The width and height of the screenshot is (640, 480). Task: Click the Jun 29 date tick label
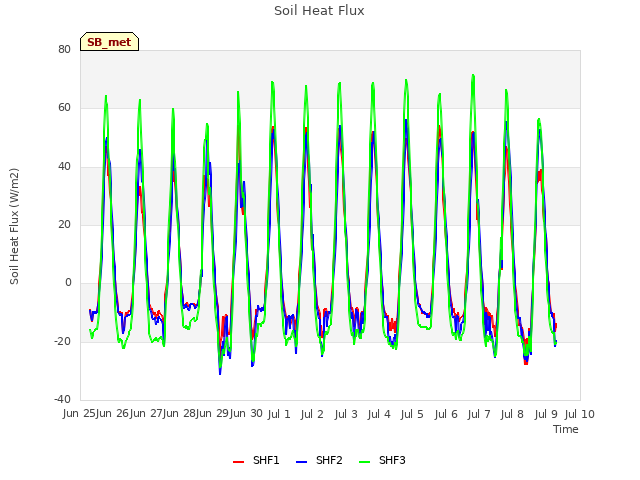point(213,413)
